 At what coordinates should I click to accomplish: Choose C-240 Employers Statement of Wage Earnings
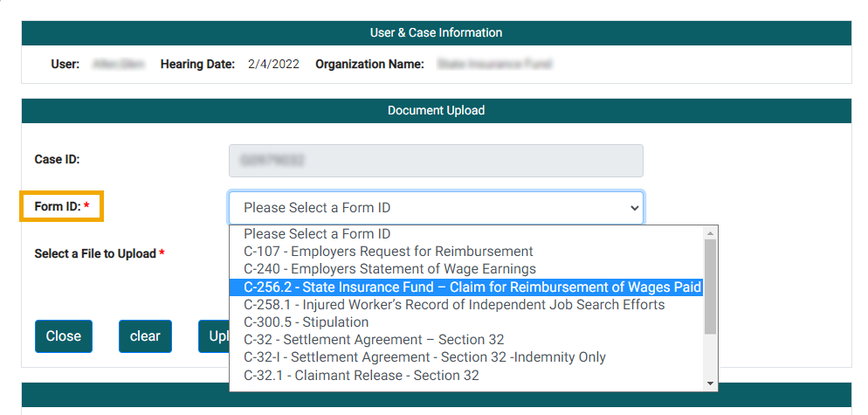(389, 269)
